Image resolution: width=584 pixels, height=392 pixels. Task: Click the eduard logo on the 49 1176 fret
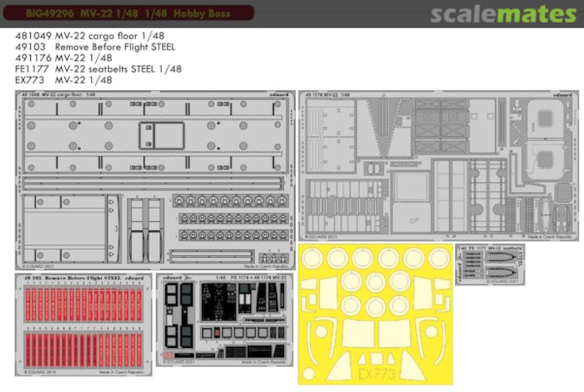pos(562,95)
